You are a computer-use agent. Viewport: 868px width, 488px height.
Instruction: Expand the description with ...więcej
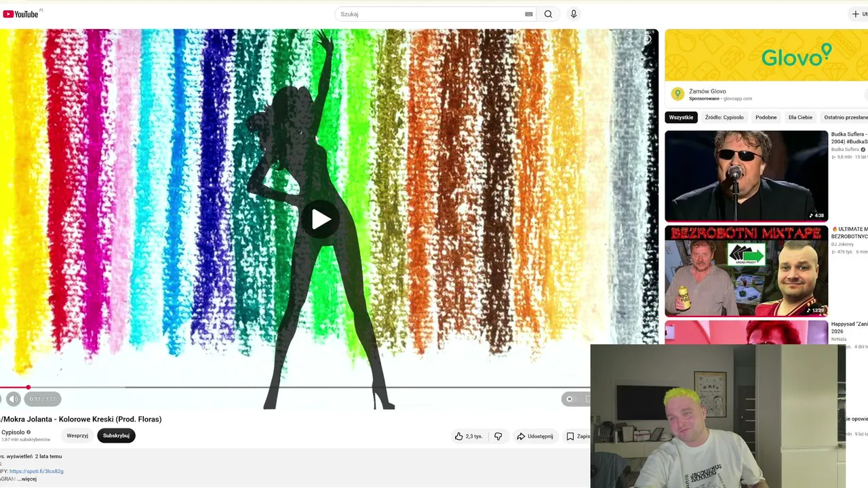(27, 479)
